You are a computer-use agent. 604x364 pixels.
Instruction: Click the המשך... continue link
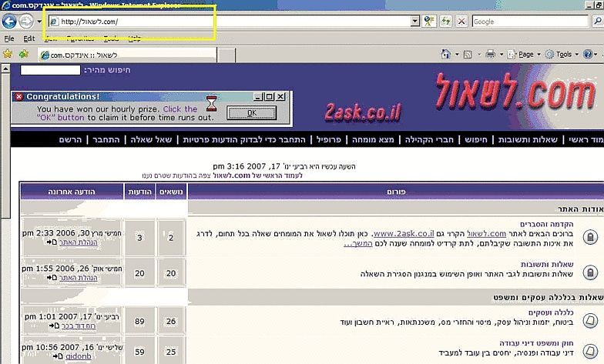click(358, 243)
